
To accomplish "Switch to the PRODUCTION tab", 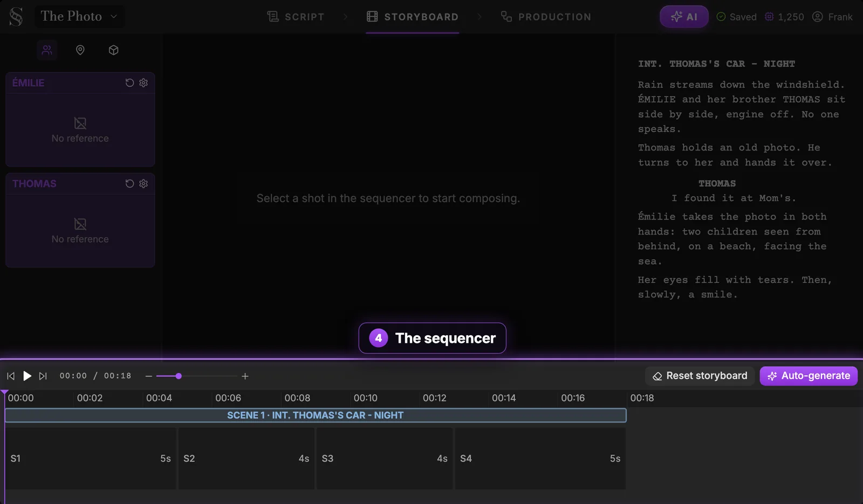I will point(546,17).
